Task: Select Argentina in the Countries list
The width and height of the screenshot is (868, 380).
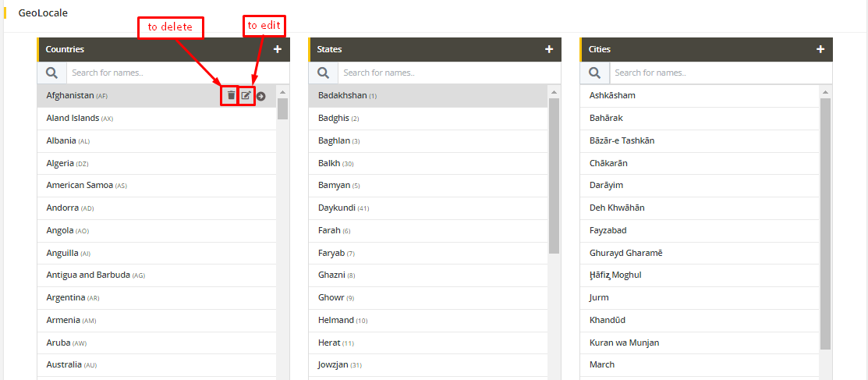Action: coord(66,297)
